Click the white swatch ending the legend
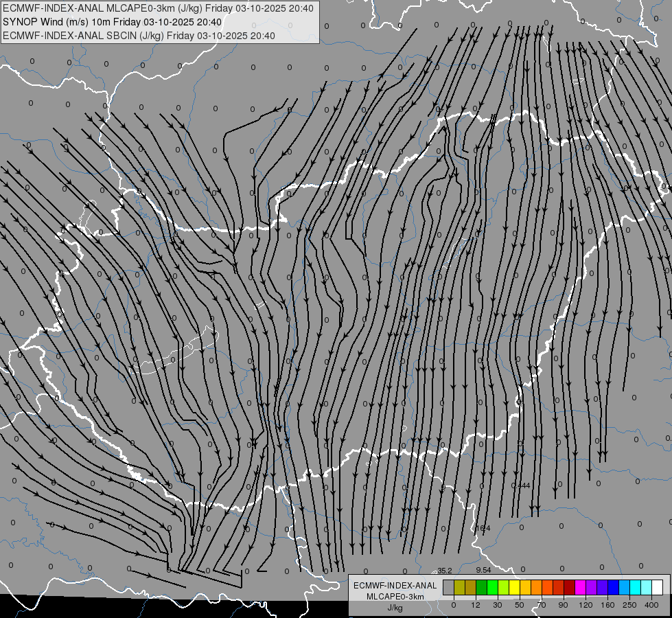This screenshot has height=618, width=672. pyautogui.click(x=658, y=587)
